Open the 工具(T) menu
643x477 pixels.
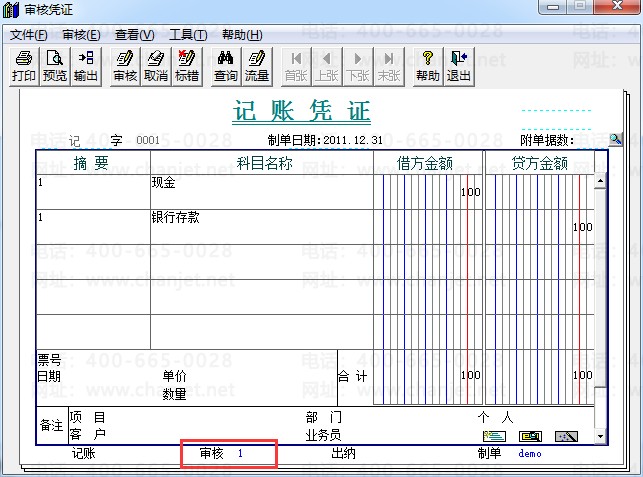tap(188, 34)
